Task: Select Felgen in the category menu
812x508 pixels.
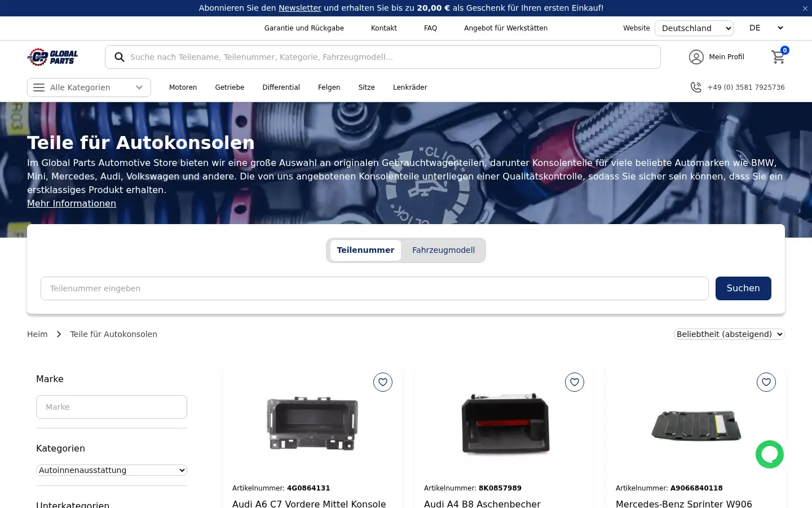Action: [x=329, y=87]
